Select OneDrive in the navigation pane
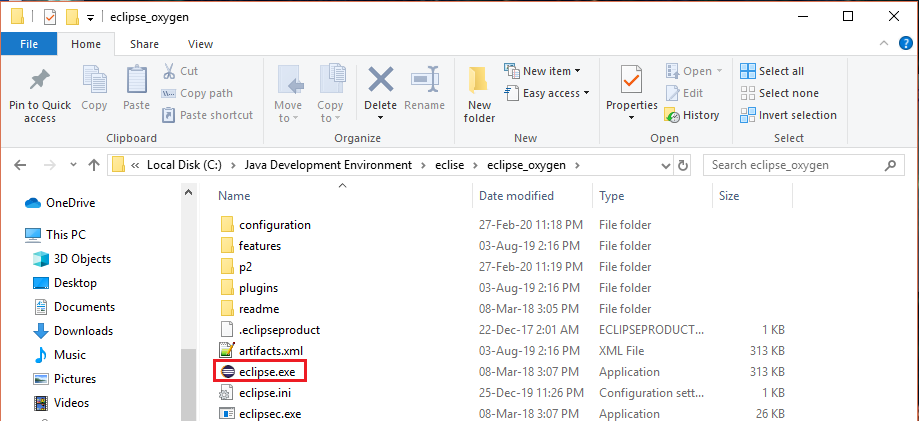Viewport: 919px width, 421px height. pos(60,203)
